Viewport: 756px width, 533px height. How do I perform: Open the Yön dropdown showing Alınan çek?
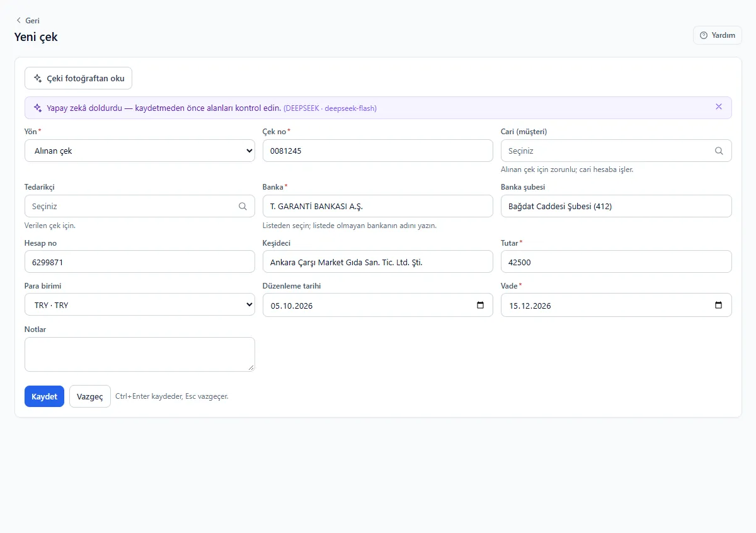pos(140,151)
